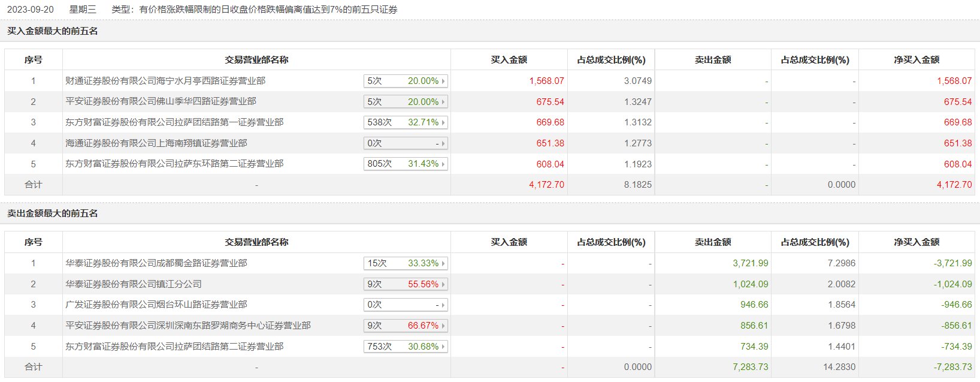Screen dimensions: 980x382
Task: Expand the 9次 66.67% stats box
Action: coord(406,326)
